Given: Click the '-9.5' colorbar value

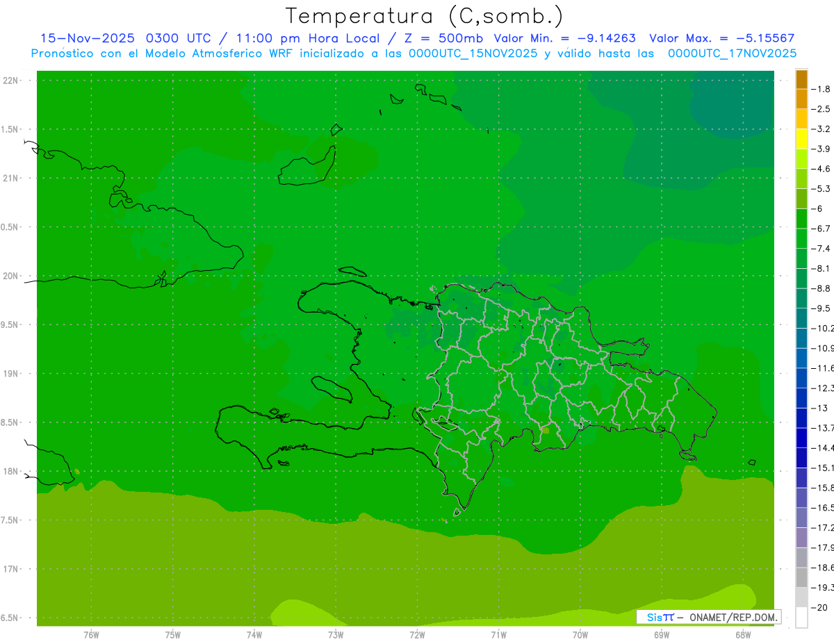Looking at the screenshot, I should (x=821, y=308).
